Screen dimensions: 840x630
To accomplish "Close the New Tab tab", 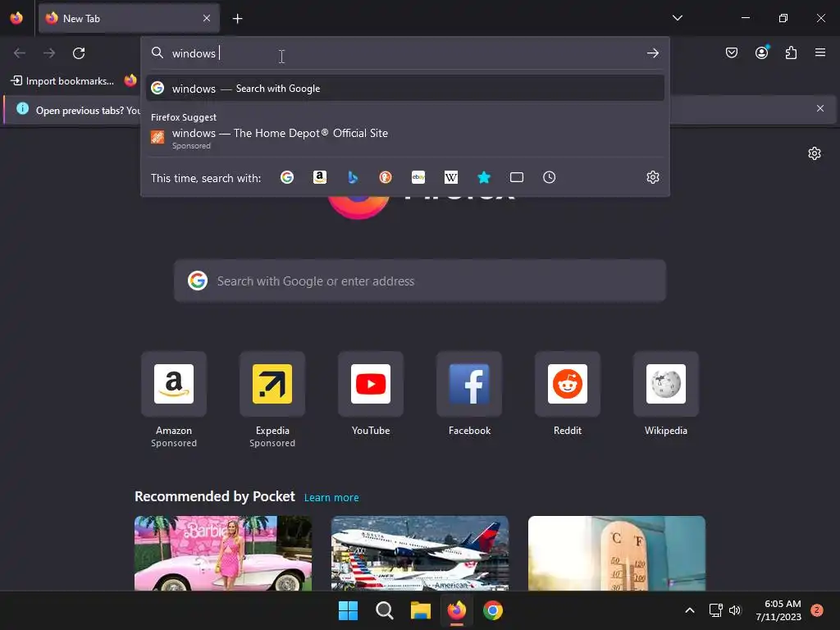I will (x=207, y=18).
